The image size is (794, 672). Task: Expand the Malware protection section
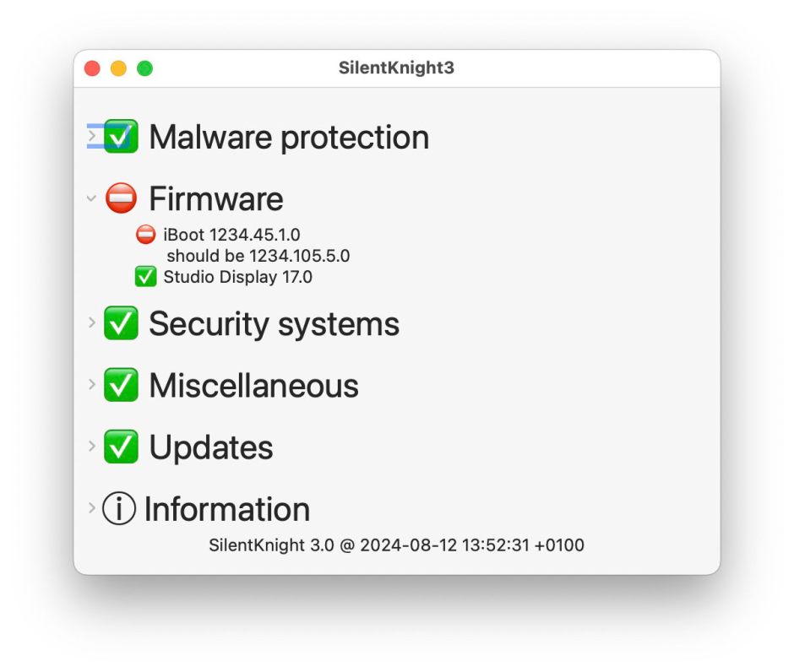tap(92, 136)
